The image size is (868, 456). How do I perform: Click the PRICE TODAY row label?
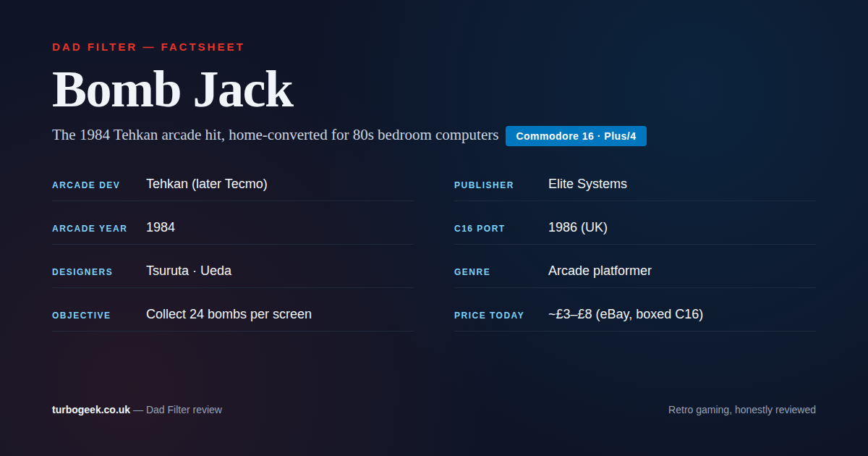(x=489, y=315)
